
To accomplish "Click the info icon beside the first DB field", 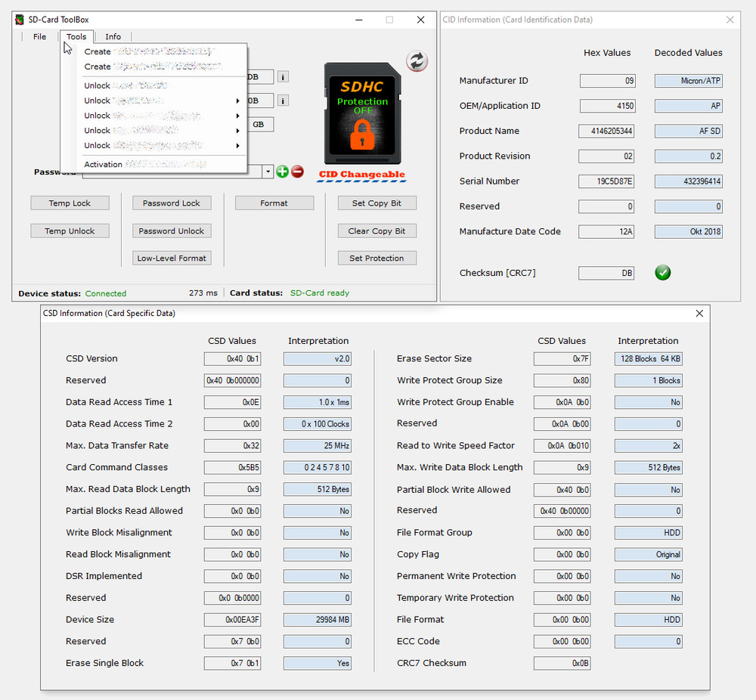I will pos(283,76).
